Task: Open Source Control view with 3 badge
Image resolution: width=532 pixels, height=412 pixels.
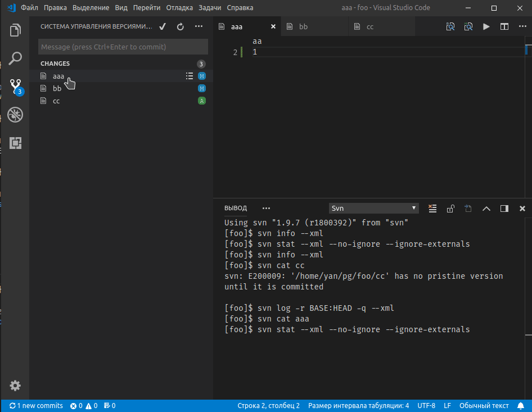Action: click(x=16, y=87)
